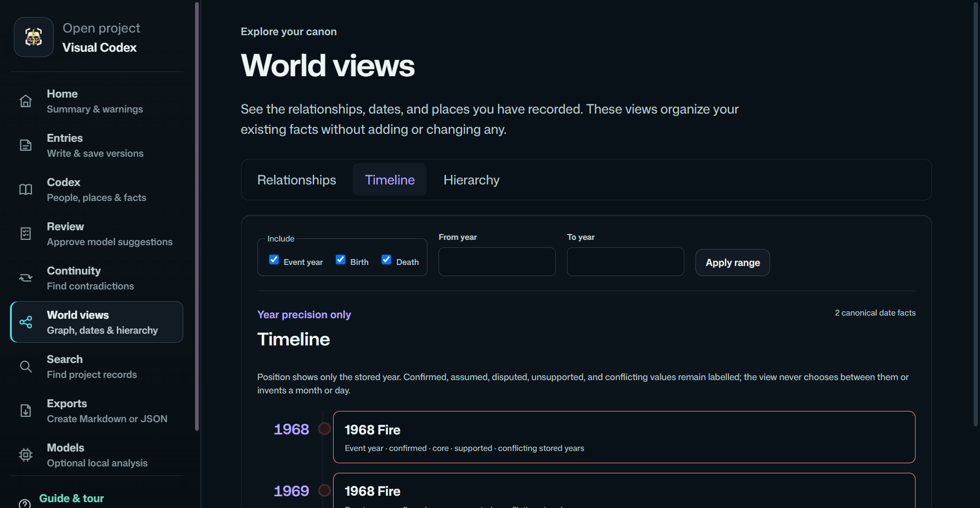Click the 1969 timeline marker dot
Screen dimensions: 980x508
click(x=324, y=490)
